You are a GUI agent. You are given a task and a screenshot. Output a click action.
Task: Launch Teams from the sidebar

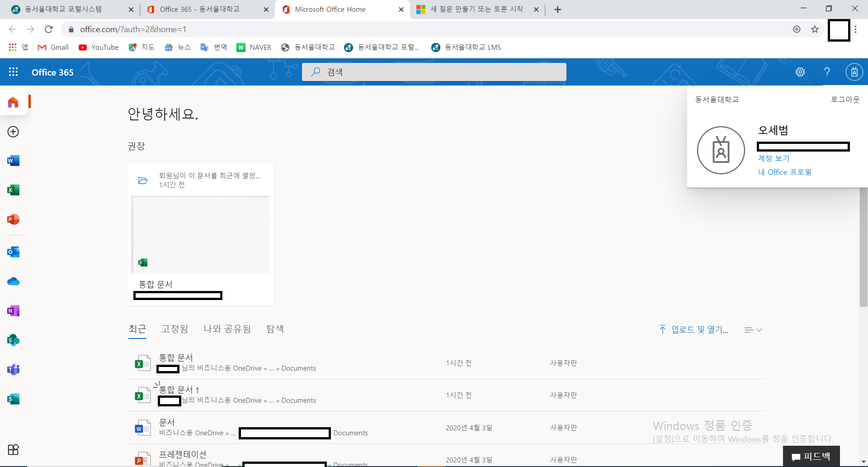pyautogui.click(x=13, y=370)
